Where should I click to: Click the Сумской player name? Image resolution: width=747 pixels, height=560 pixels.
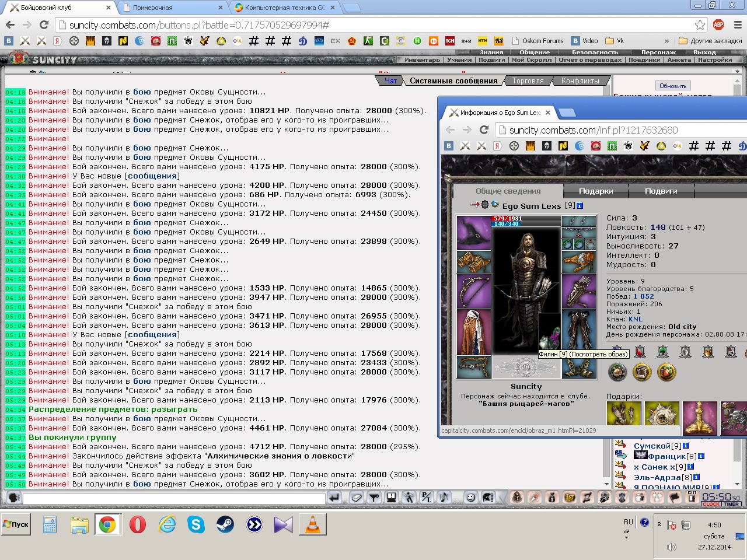652,446
